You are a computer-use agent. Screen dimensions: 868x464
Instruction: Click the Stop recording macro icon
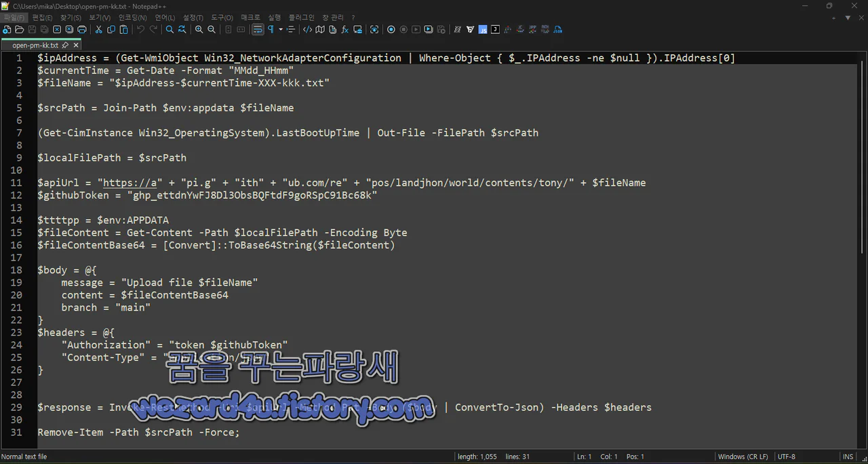pos(403,30)
